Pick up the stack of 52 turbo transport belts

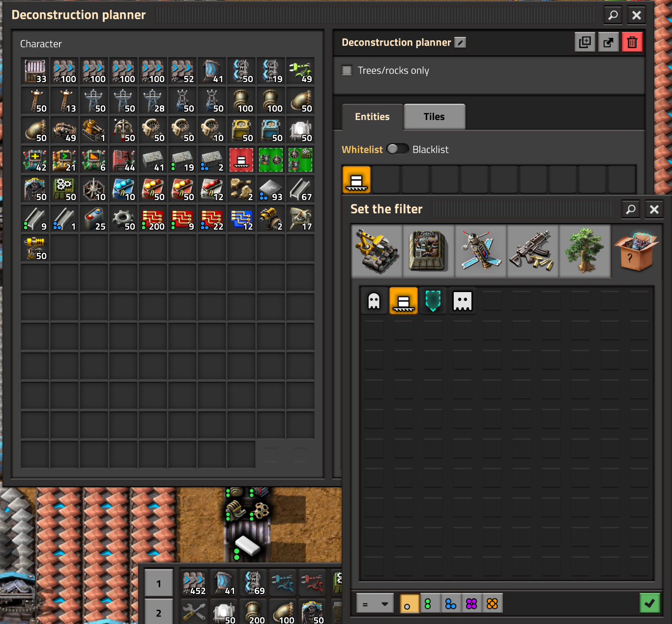point(182,71)
